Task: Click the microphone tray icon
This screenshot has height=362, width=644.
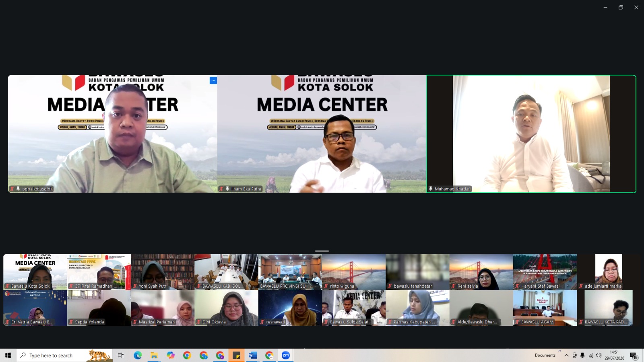Action: pyautogui.click(x=582, y=355)
